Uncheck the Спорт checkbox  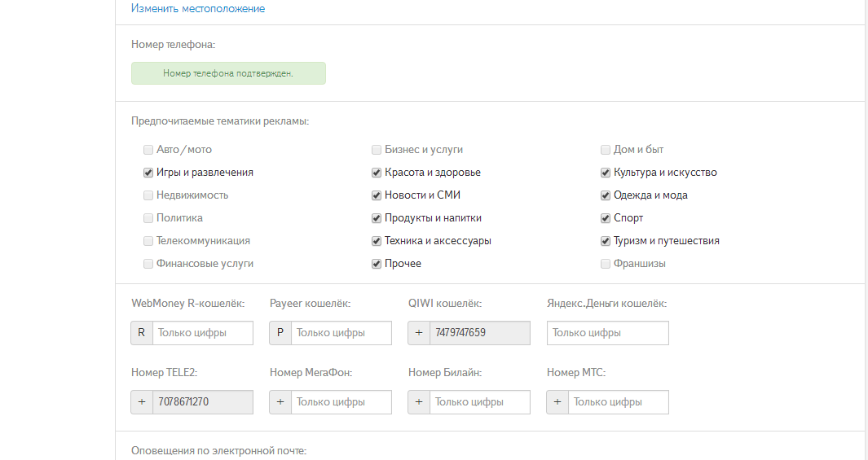point(606,218)
